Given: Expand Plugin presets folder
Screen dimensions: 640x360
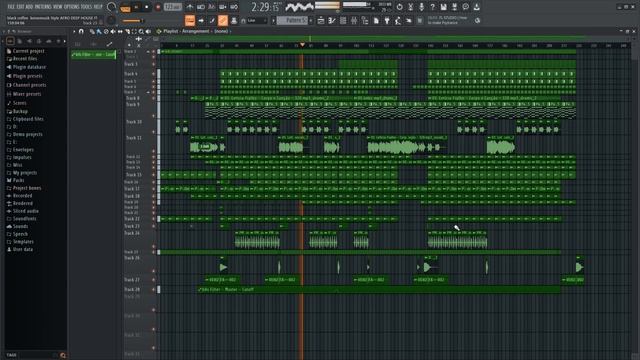Looking at the screenshot, I should point(27,76).
